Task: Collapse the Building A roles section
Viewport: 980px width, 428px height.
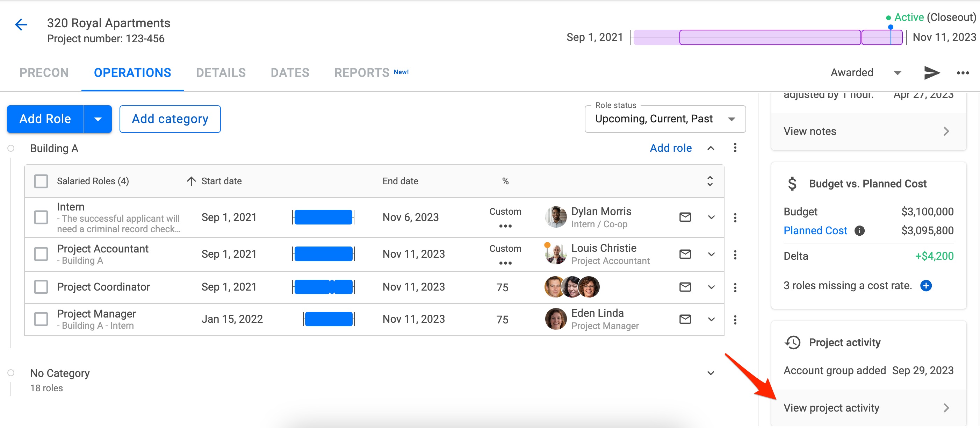Action: pyautogui.click(x=711, y=148)
